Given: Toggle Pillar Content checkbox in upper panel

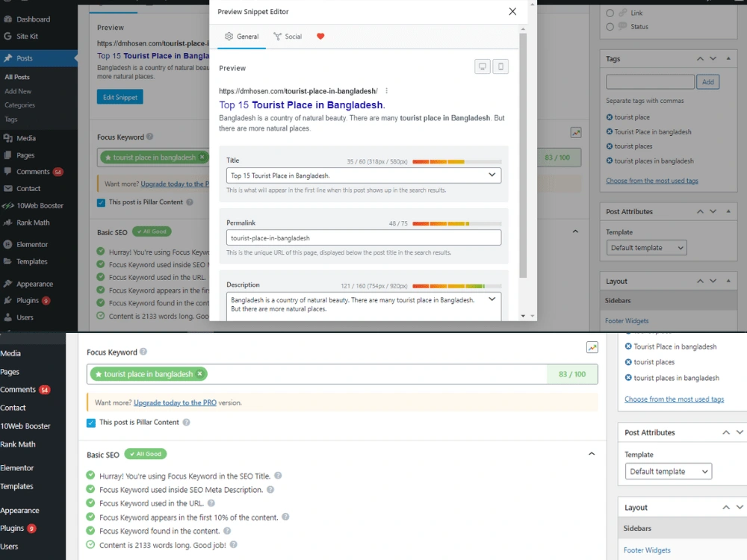Looking at the screenshot, I should click(101, 203).
